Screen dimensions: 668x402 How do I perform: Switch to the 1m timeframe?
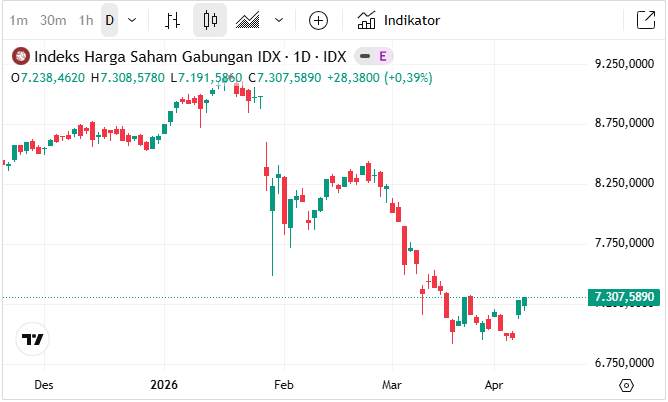pyautogui.click(x=19, y=20)
